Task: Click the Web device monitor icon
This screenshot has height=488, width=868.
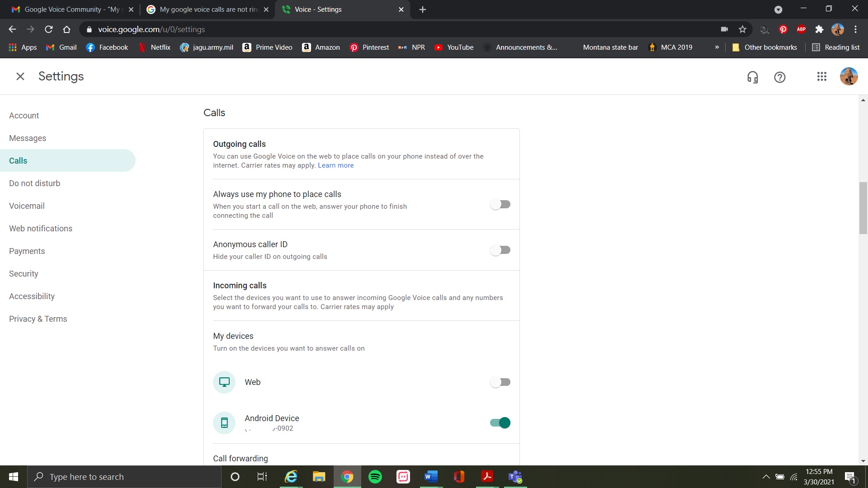Action: click(x=224, y=382)
